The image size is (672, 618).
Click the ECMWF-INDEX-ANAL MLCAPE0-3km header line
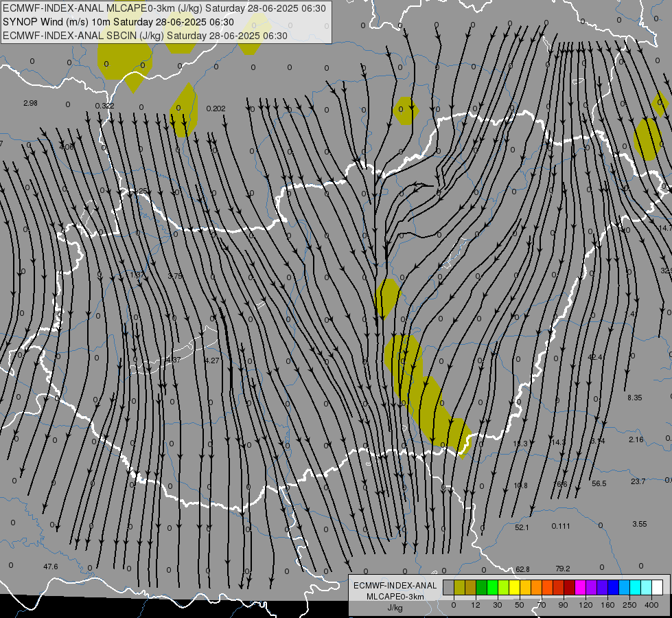pyautogui.click(x=164, y=8)
